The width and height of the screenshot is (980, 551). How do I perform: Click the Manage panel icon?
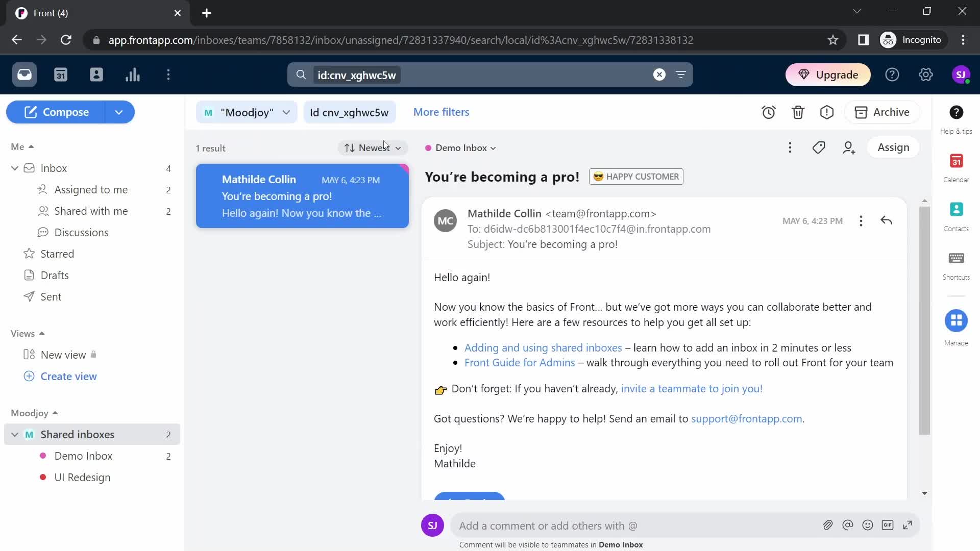pyautogui.click(x=957, y=321)
